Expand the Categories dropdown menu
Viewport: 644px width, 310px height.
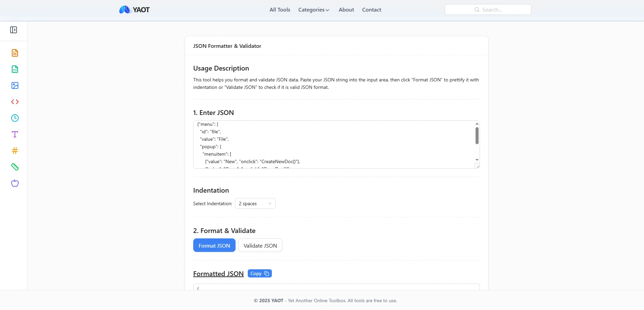tap(314, 10)
